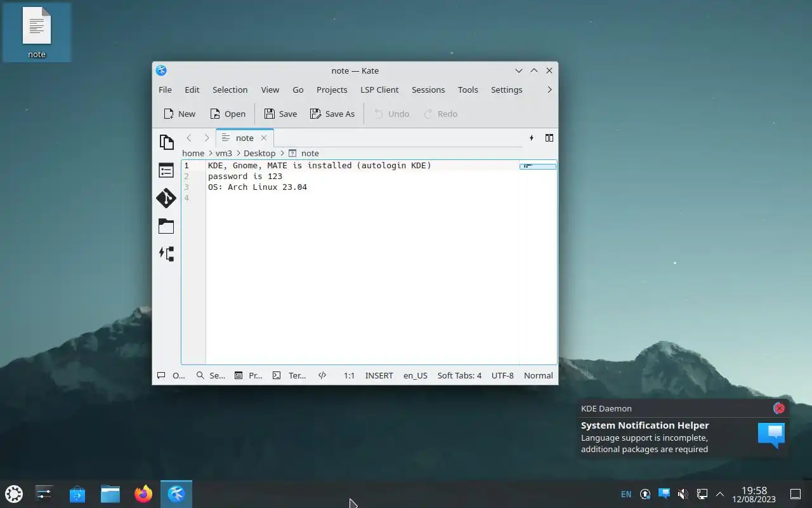Open the LSP symbol tree sidebar icon
812x508 pixels.
click(x=166, y=254)
